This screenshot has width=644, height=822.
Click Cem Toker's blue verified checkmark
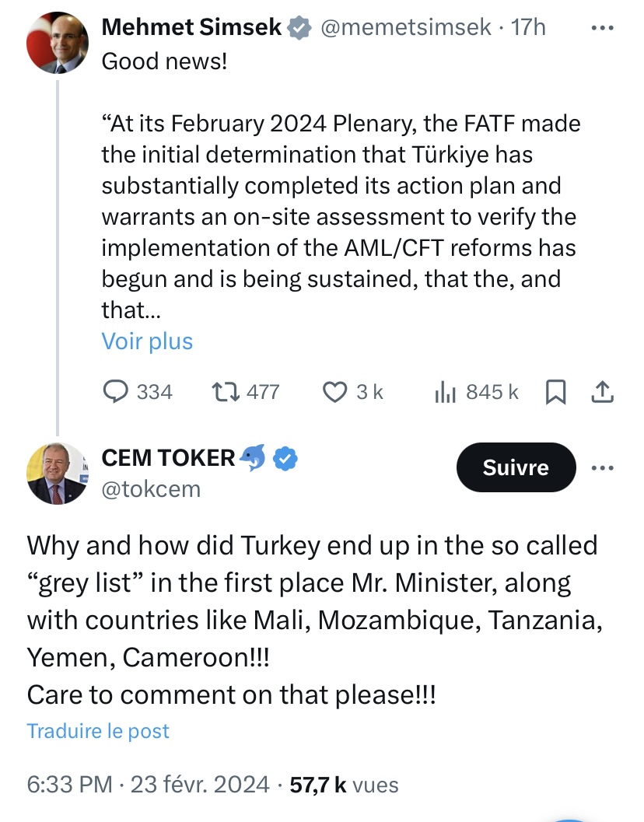tap(287, 459)
